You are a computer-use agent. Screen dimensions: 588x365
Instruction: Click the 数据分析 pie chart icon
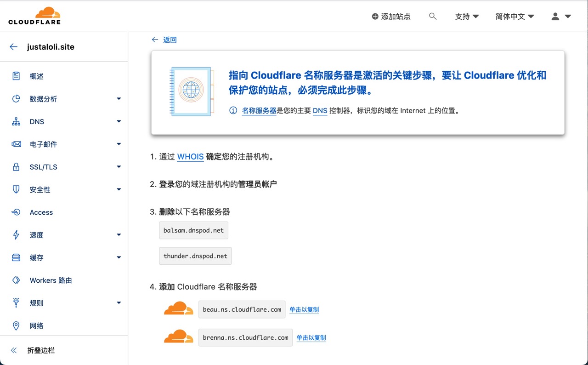16,99
